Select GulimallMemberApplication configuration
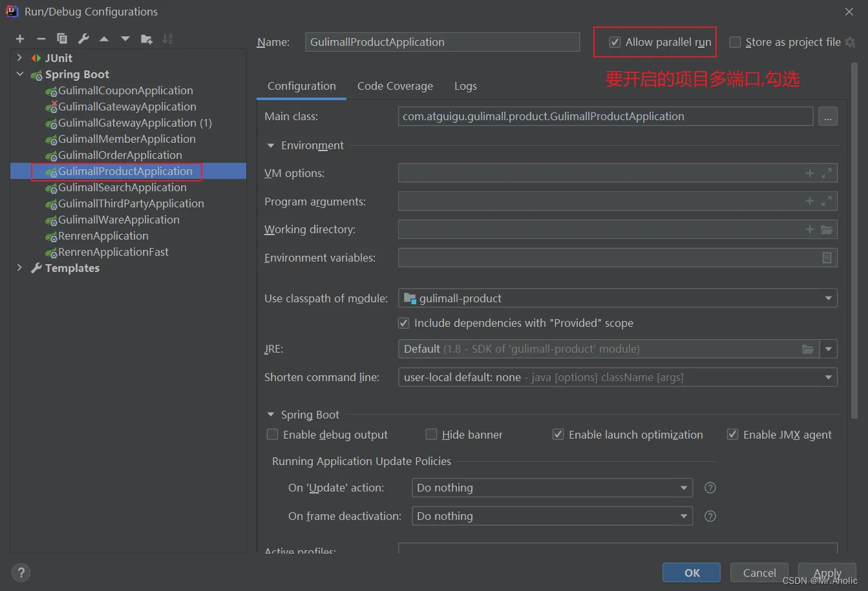This screenshot has height=591, width=868. tap(127, 139)
